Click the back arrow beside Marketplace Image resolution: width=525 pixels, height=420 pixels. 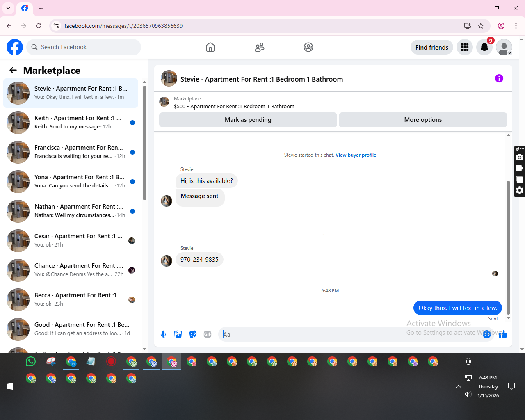pos(13,70)
